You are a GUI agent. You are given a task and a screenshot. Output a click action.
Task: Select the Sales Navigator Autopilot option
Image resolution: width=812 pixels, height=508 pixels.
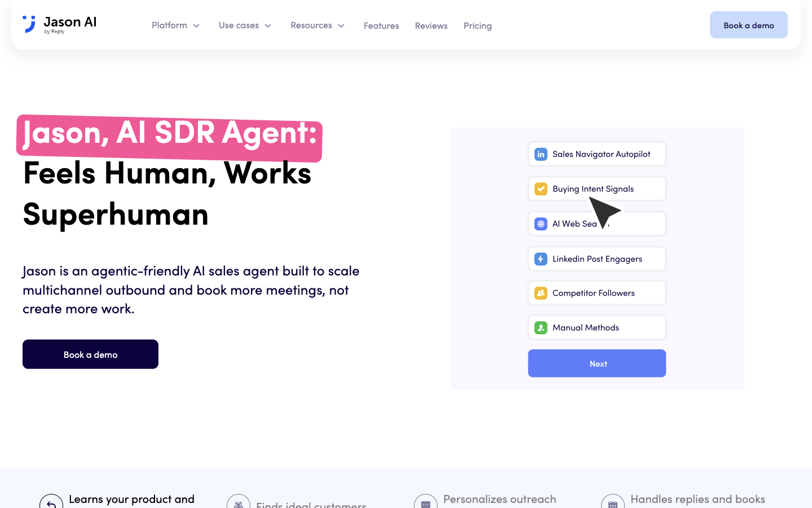coord(597,154)
